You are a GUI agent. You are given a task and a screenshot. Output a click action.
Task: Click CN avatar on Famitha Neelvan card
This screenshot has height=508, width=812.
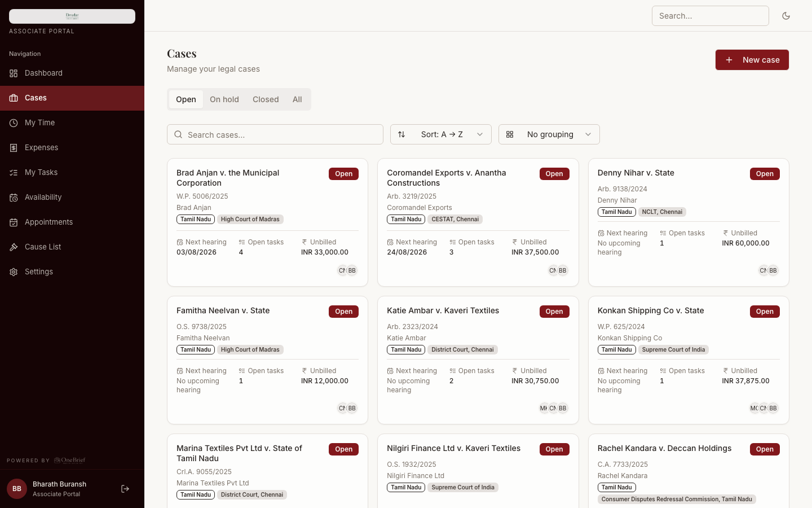tap(342, 408)
